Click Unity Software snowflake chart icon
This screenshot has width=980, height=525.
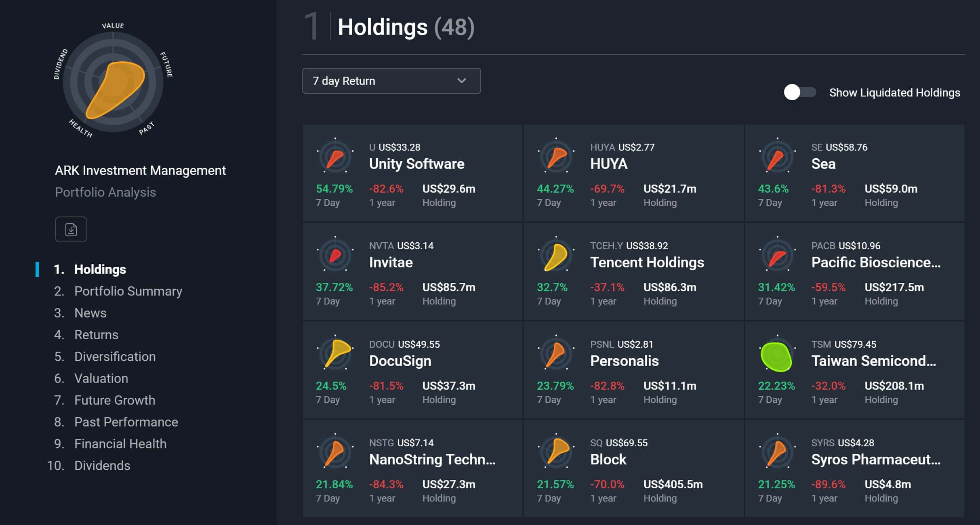(335, 156)
